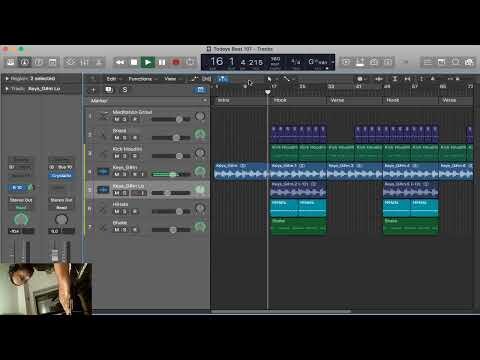Select the first Shake region
The height and width of the screenshot is (360, 480).
[299, 226]
